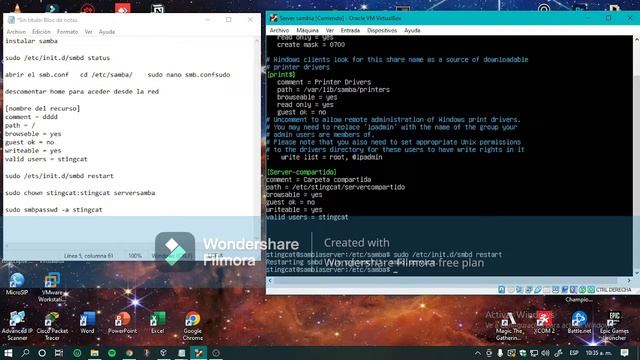Click 'valid users = stingcat' line in Notepad
Image resolution: width=640 pixels, height=360 pixels.
(x=46, y=159)
